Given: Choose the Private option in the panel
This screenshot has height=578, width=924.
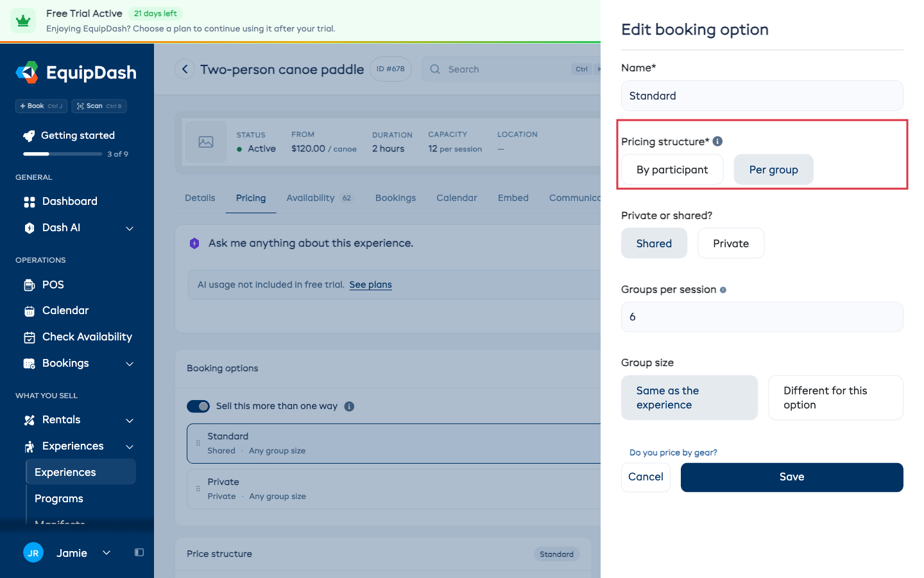Looking at the screenshot, I should click(731, 243).
